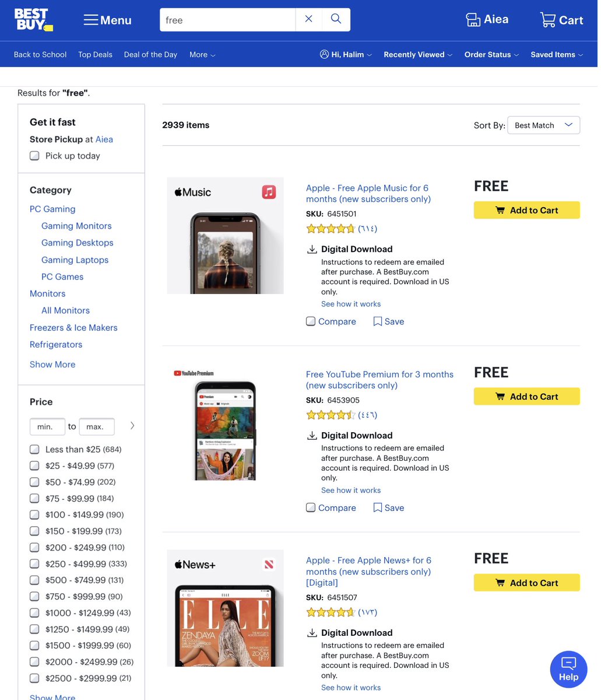601x700 pixels.
Task: Check $1000 - $1249.99 price filter
Action: coord(35,612)
